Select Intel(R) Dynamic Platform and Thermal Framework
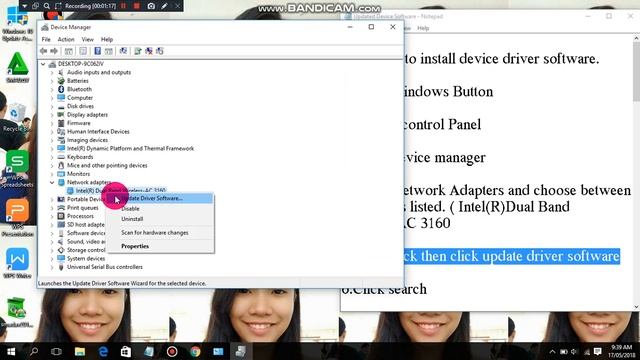640x360 pixels. tap(130, 149)
